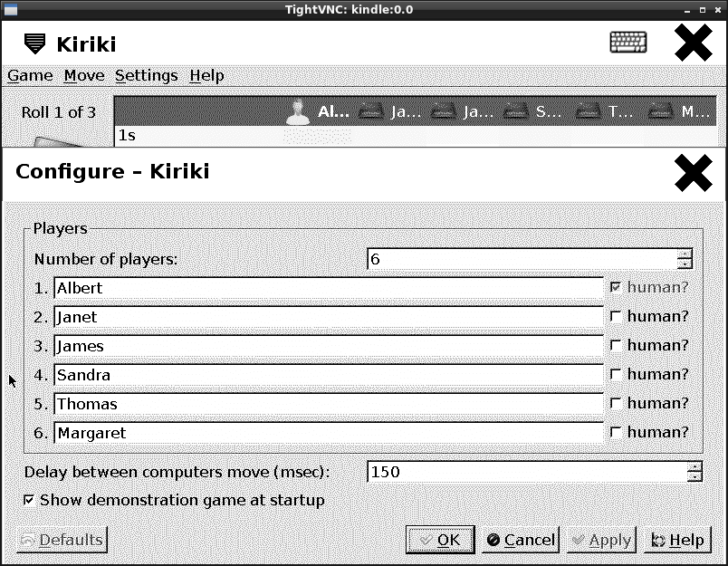Open dialog Help button
This screenshot has width=728, height=566.
(x=677, y=540)
